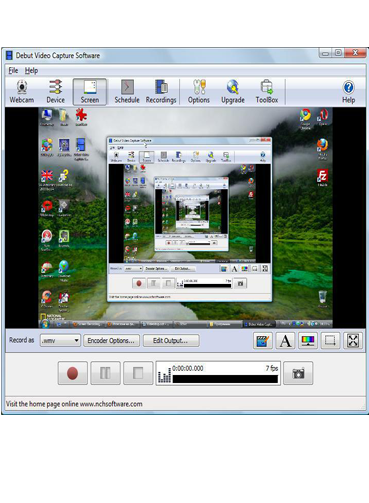This screenshot has width=369, height=503.
Task: Click the Debut app icon in title bar
Action: coord(9,56)
